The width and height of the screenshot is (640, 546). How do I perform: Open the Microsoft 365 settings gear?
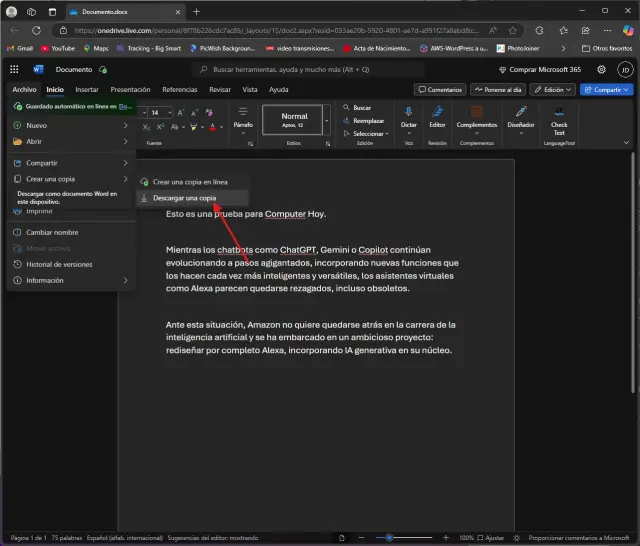(x=601, y=70)
